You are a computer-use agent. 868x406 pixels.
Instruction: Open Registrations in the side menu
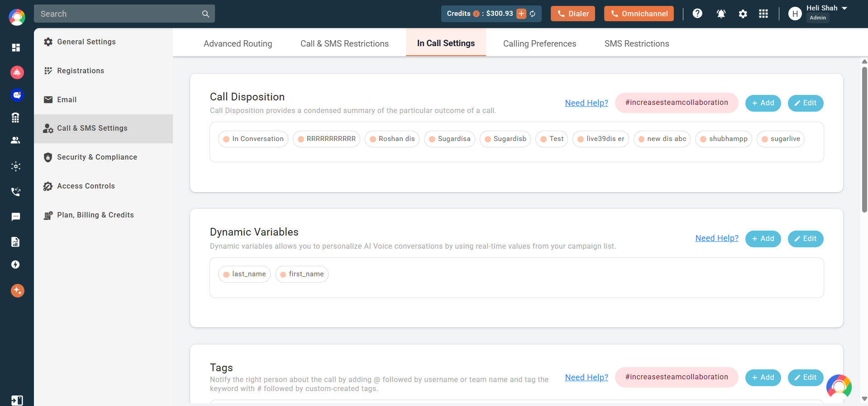click(103, 71)
